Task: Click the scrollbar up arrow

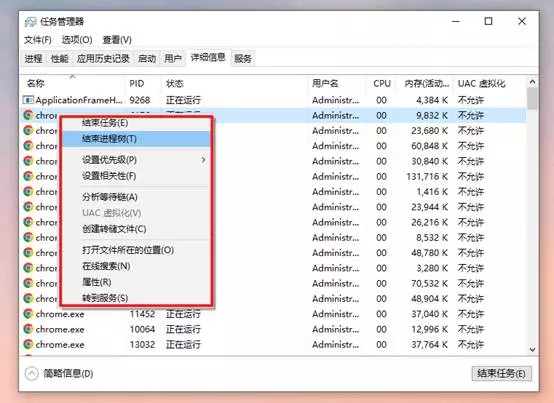Action: pyautogui.click(x=532, y=82)
